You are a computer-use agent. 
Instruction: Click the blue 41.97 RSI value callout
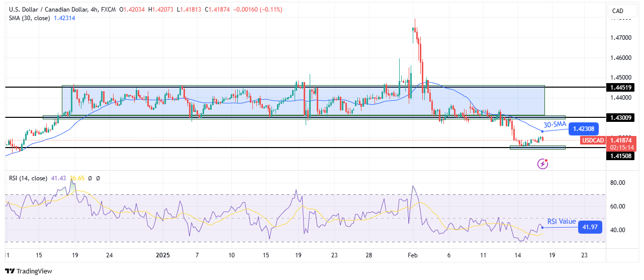590,227
